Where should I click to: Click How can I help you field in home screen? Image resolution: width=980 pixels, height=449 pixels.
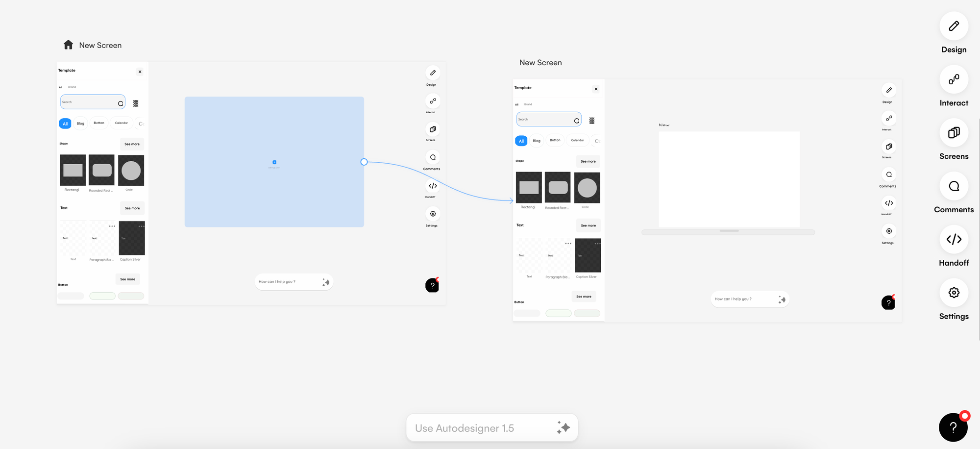[x=294, y=282]
